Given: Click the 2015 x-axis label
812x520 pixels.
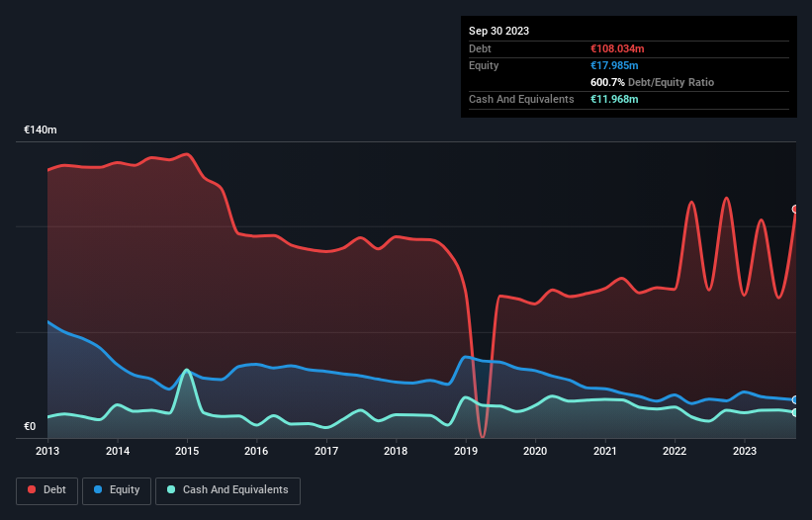Looking at the screenshot, I should coord(187,451).
